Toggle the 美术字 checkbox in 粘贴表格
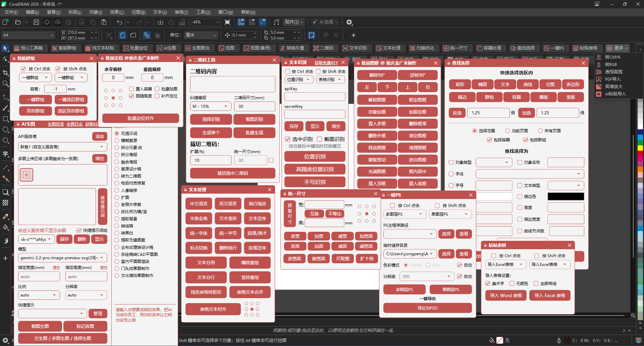The image size is (644, 346). pyautogui.click(x=488, y=283)
